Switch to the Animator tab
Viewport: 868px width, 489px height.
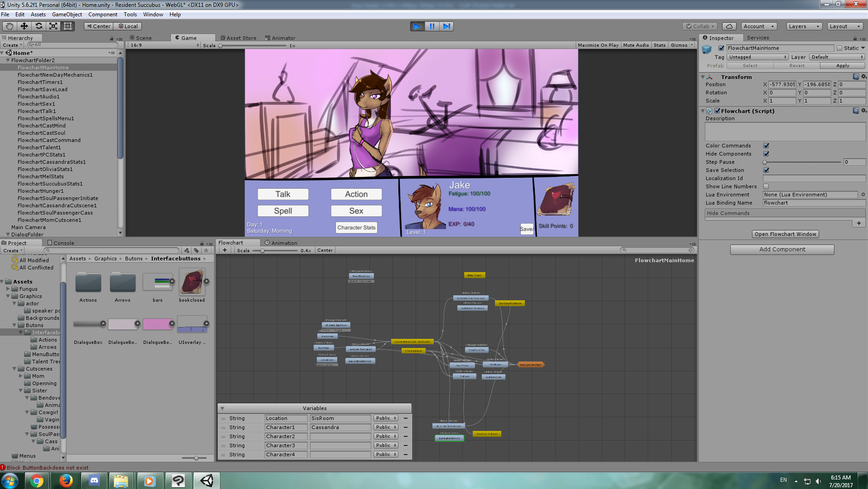[x=281, y=38]
